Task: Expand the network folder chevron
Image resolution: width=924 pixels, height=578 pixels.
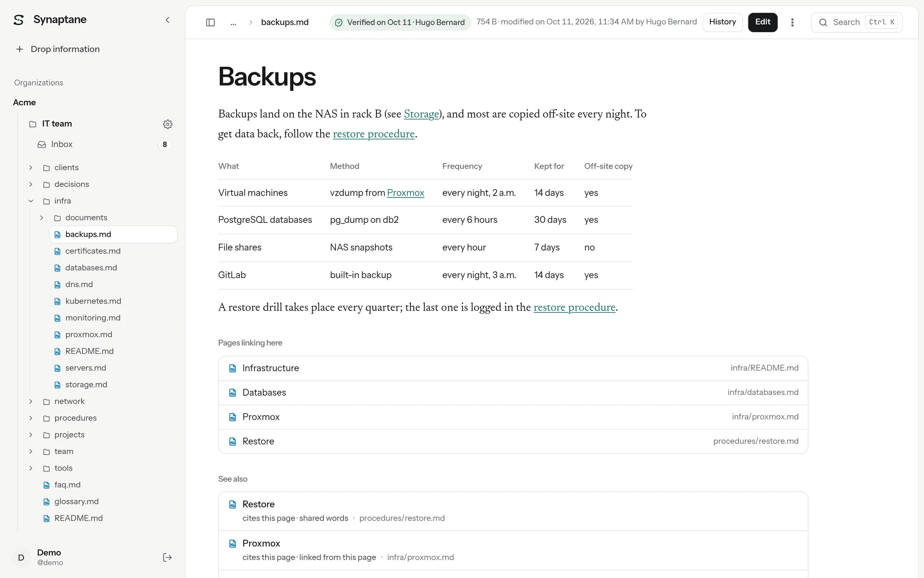Action: [30, 401]
